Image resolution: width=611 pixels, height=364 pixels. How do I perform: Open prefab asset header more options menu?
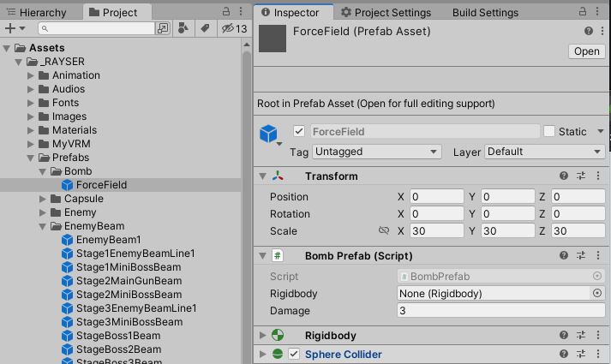[602, 31]
